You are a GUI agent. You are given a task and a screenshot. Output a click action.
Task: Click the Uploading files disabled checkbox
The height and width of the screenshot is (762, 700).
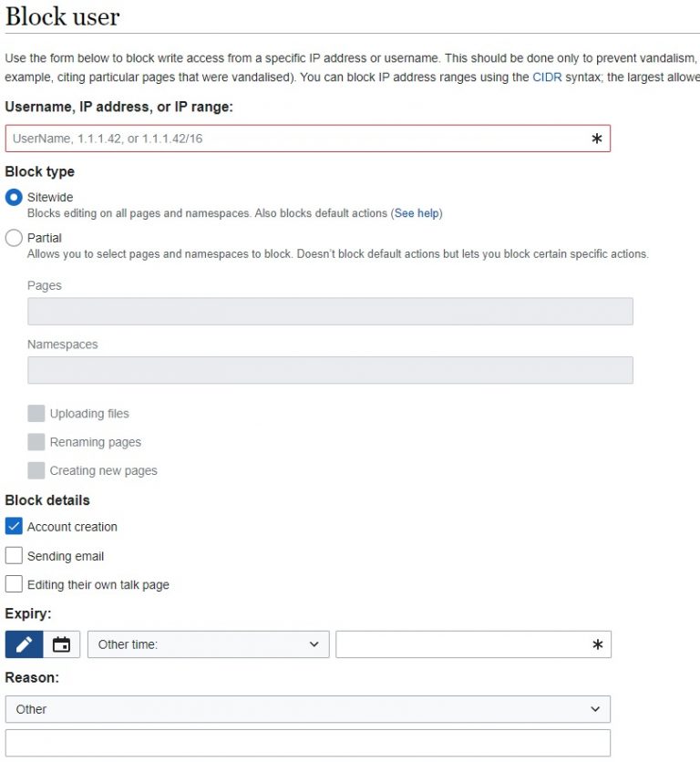coord(36,413)
